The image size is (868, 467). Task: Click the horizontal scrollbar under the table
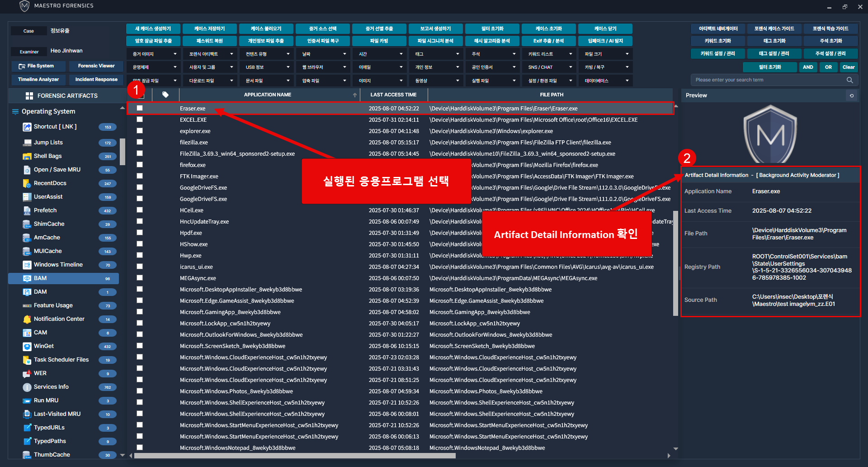pyautogui.click(x=295, y=456)
